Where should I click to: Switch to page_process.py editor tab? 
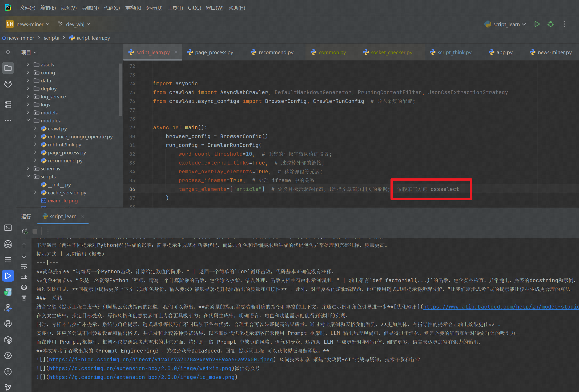(x=214, y=53)
